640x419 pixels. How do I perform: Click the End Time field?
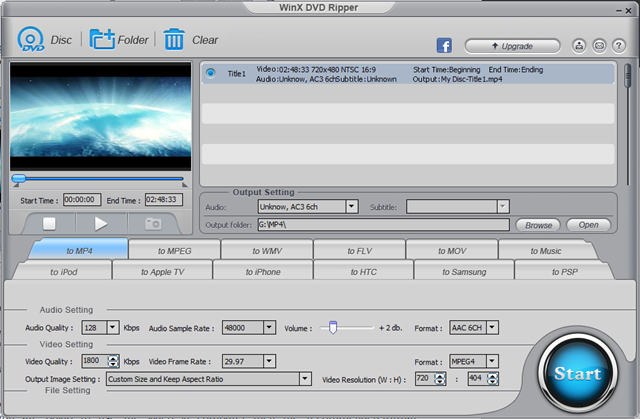(164, 200)
